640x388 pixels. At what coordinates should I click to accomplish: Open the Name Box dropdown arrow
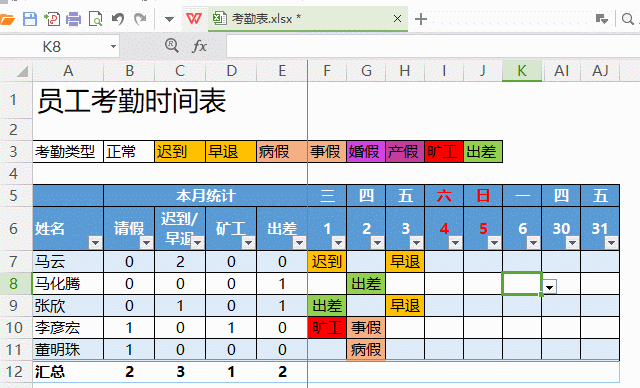[113, 47]
